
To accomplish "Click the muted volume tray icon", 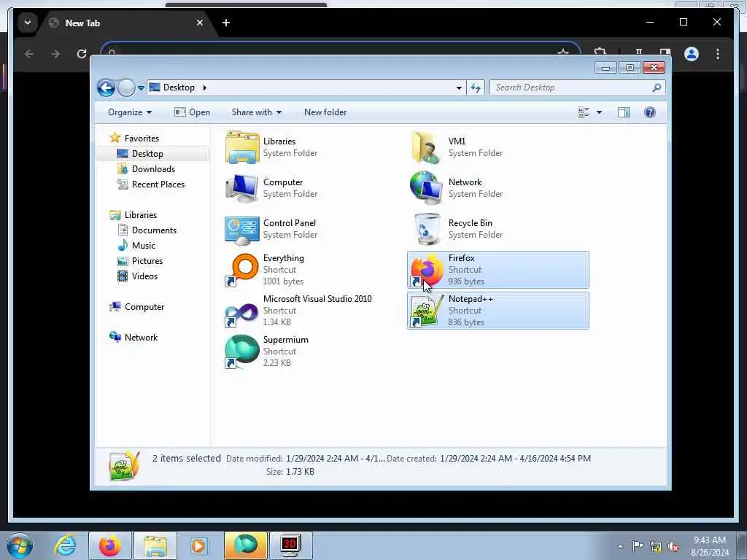I will pyautogui.click(x=673, y=547).
